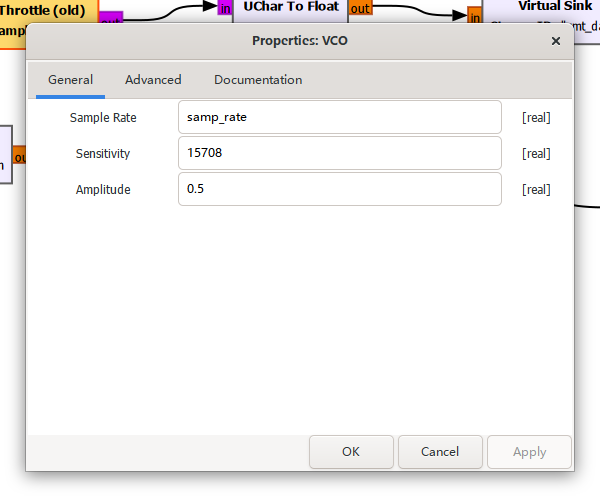Viewport: 600px width, 500px height.
Task: Click the Virtual Sink 'in' port
Action: click(x=474, y=16)
